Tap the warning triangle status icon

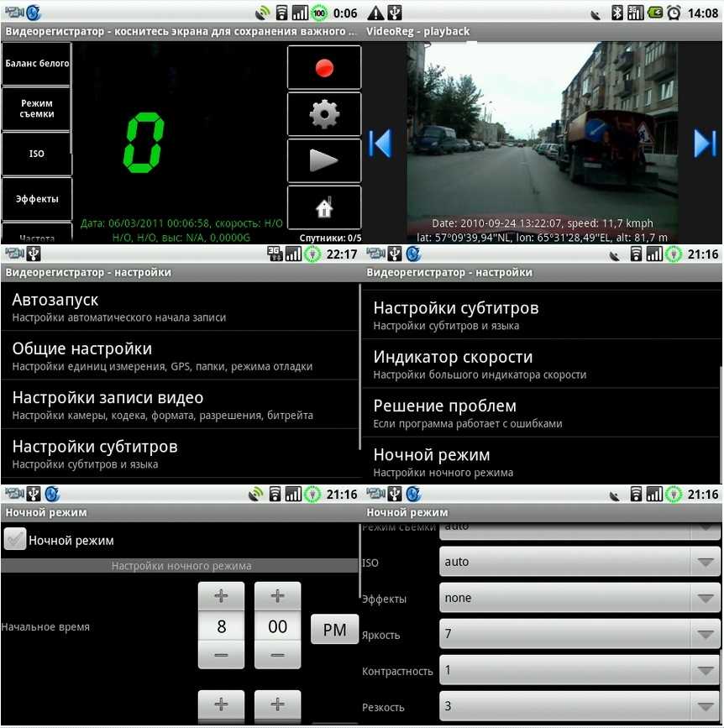pos(375,13)
